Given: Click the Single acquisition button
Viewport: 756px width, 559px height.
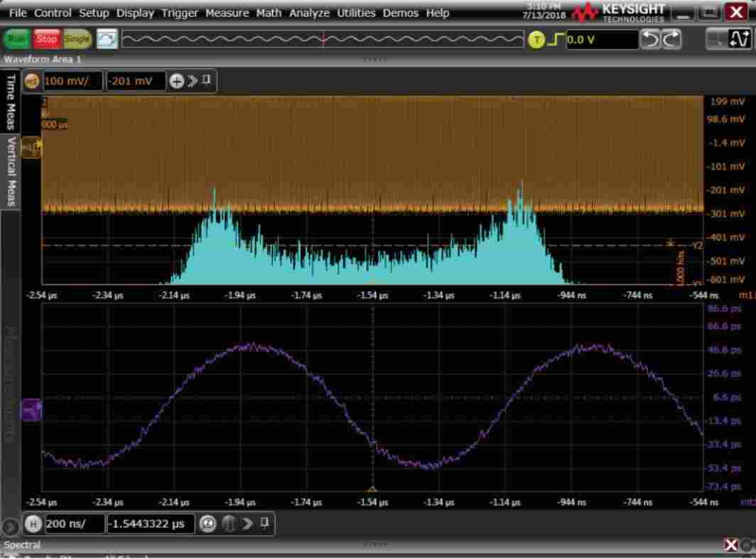Looking at the screenshot, I should pos(77,39).
